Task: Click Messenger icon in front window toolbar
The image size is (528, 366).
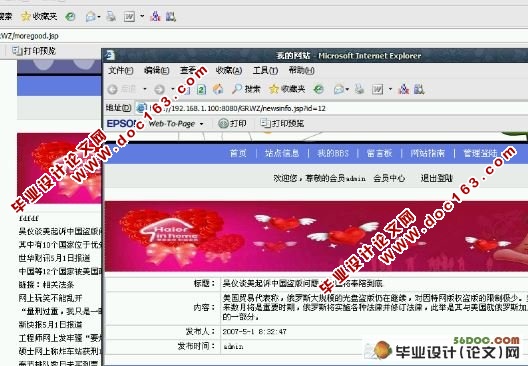Action: (x=404, y=89)
